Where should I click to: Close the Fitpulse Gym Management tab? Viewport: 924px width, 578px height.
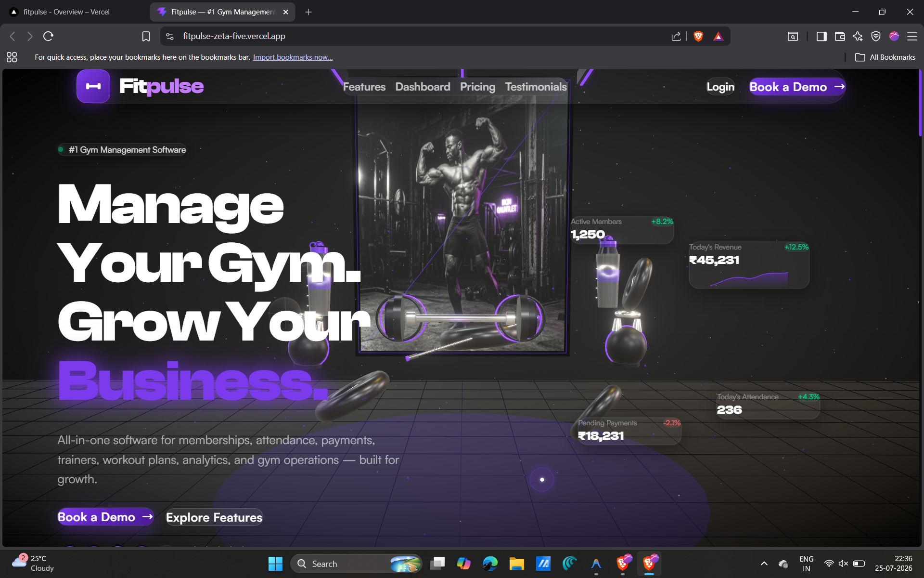[x=286, y=12]
